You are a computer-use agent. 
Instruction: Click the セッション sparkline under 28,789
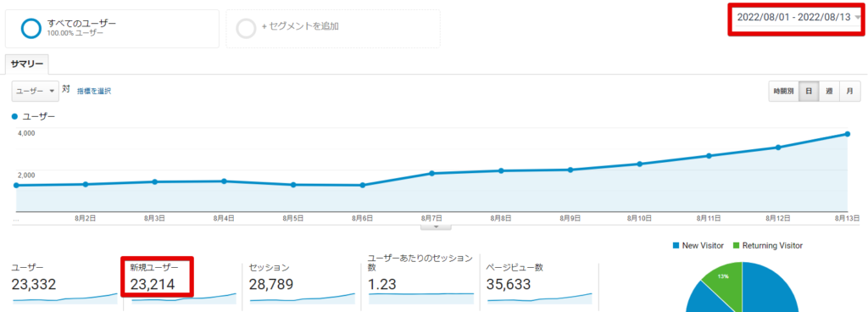coord(303,298)
